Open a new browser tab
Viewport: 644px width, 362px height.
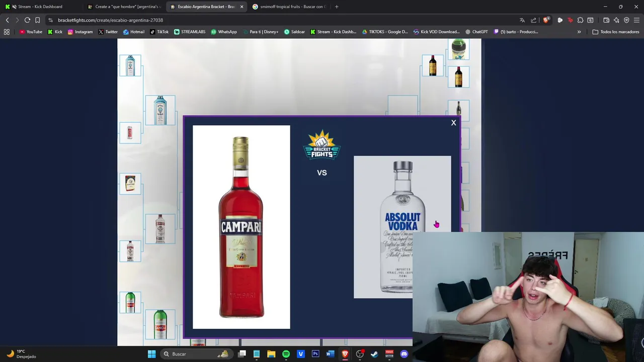tap(337, 7)
